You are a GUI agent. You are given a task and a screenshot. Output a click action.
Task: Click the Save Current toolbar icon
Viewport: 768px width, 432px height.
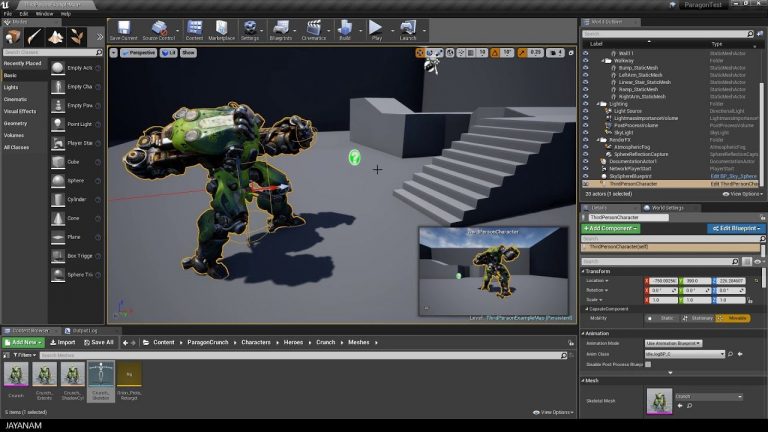(x=123, y=29)
